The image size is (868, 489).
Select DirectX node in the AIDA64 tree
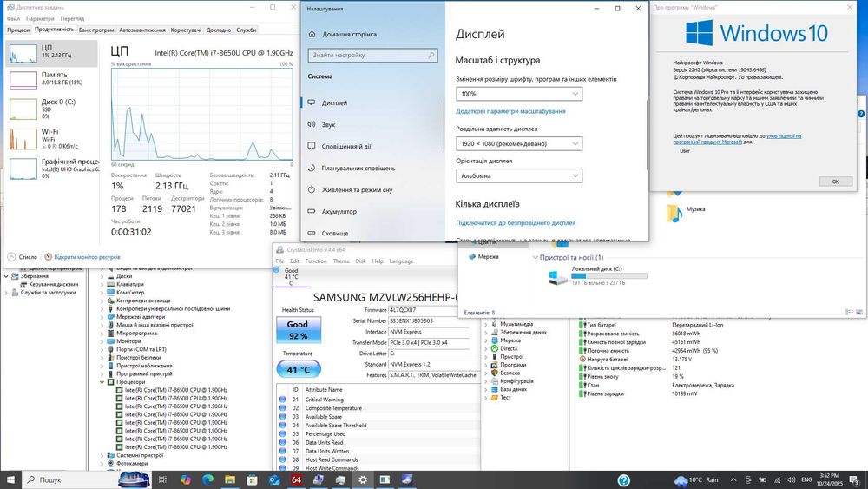pyautogui.click(x=509, y=348)
